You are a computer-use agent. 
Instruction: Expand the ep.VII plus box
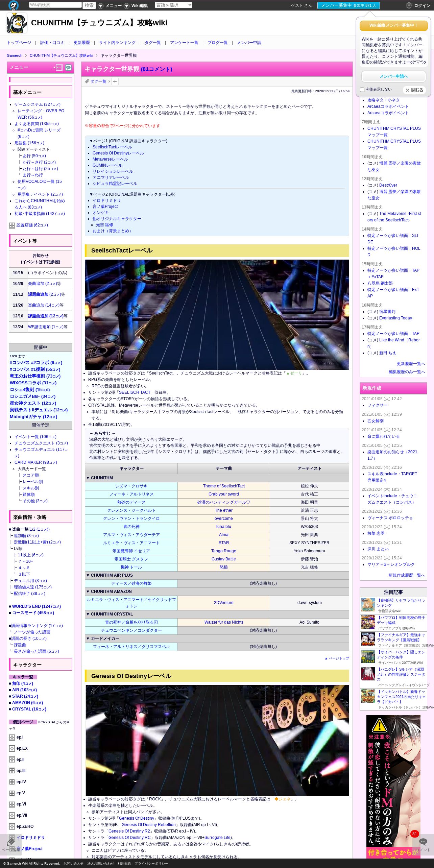(x=12, y=816)
